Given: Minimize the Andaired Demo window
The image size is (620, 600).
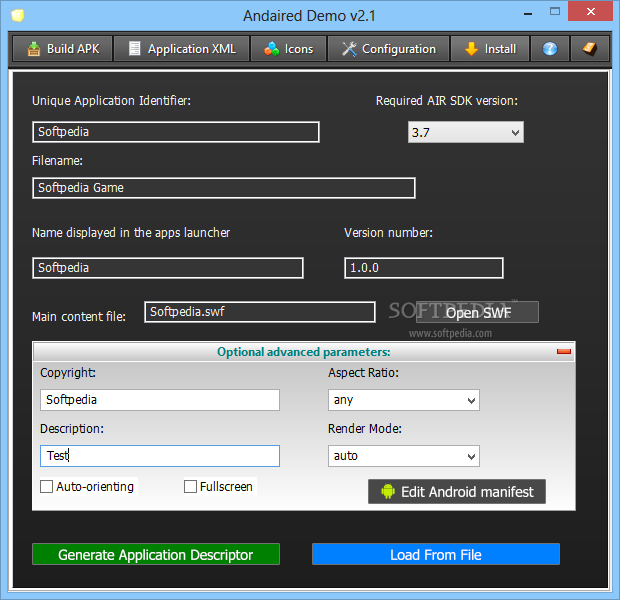Looking at the screenshot, I should click(528, 13).
